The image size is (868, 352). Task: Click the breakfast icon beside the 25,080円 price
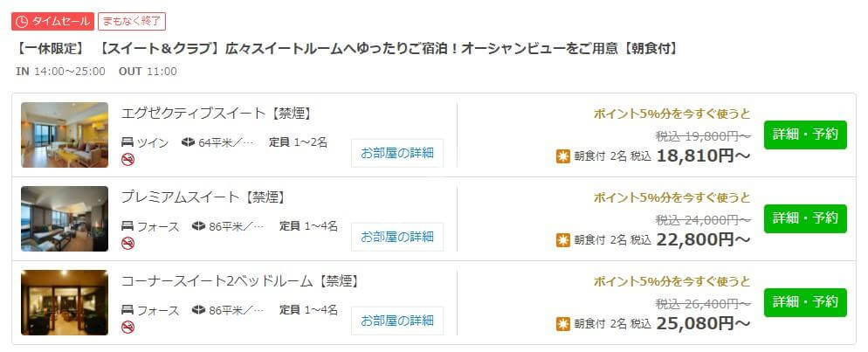pos(563,324)
